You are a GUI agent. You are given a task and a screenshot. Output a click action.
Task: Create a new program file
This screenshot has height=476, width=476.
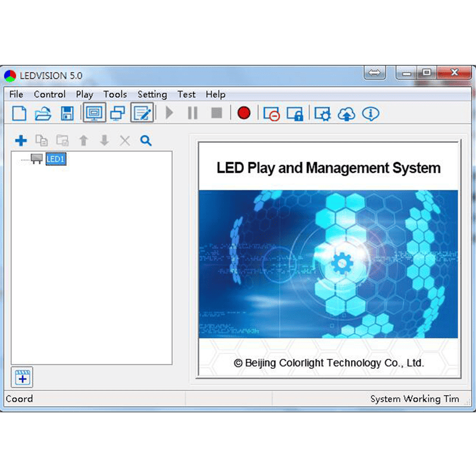19,114
